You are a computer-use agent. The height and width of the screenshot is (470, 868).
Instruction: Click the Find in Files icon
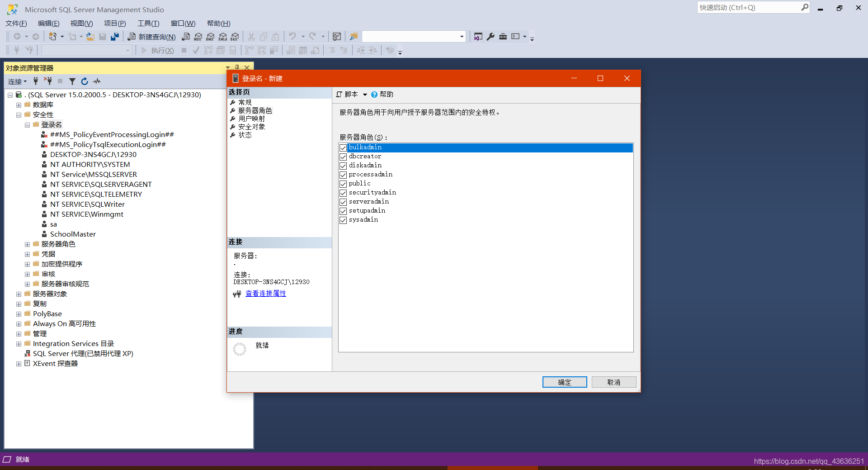point(354,37)
